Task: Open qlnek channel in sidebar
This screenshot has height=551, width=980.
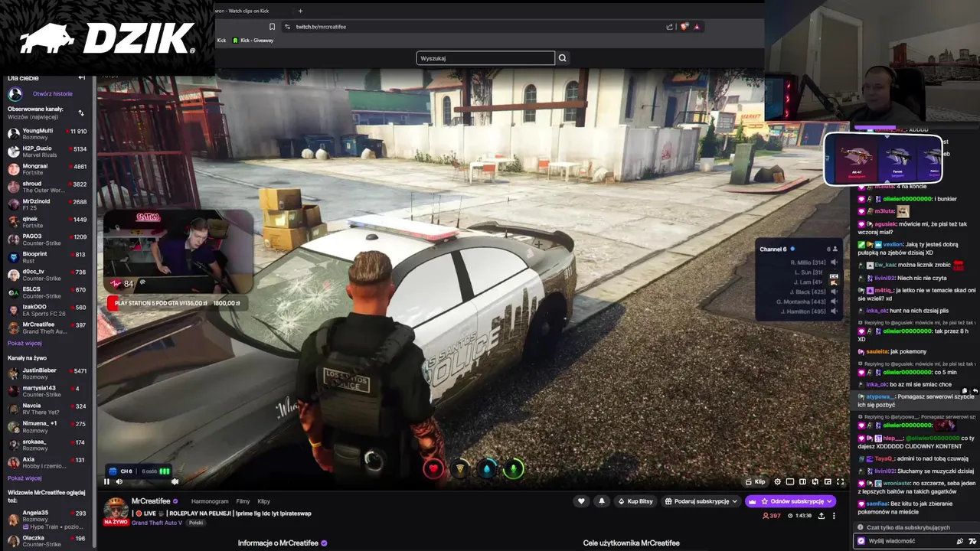Action: pyautogui.click(x=47, y=222)
